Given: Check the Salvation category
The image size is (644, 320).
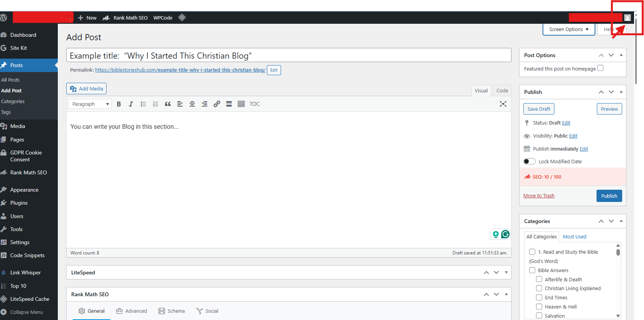Looking at the screenshot, I should point(539,316).
